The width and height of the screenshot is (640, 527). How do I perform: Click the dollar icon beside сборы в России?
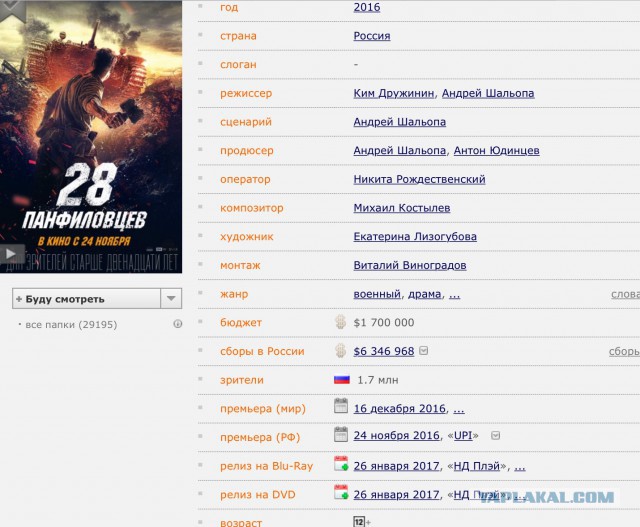click(340, 351)
